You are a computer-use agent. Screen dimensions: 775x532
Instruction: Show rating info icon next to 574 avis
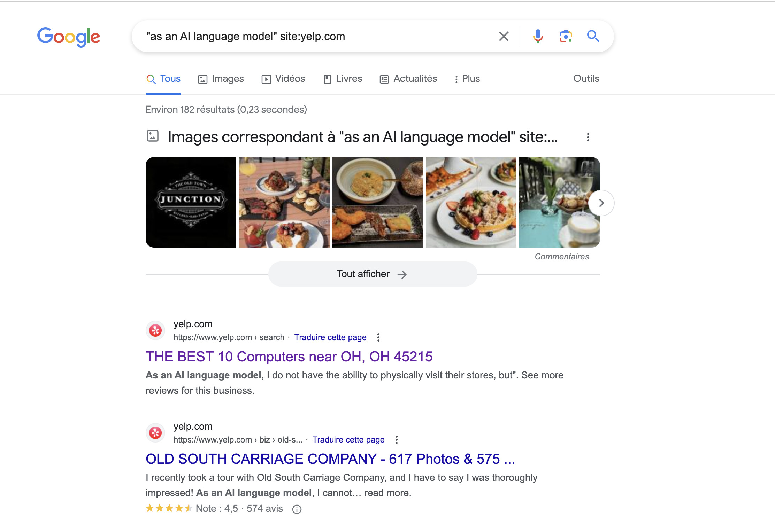tap(297, 509)
